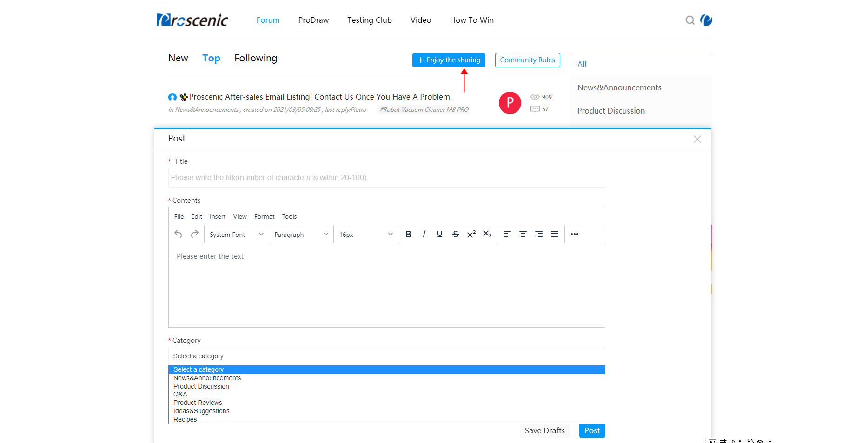Click the Title input field
The width and height of the screenshot is (868, 443).
click(387, 177)
